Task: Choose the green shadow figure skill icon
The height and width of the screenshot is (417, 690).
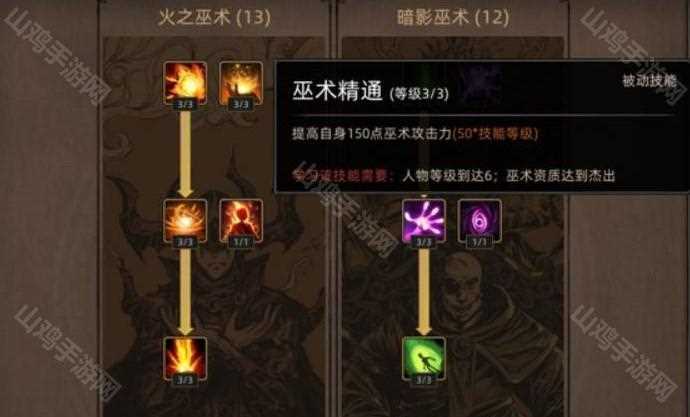Action: (x=424, y=358)
